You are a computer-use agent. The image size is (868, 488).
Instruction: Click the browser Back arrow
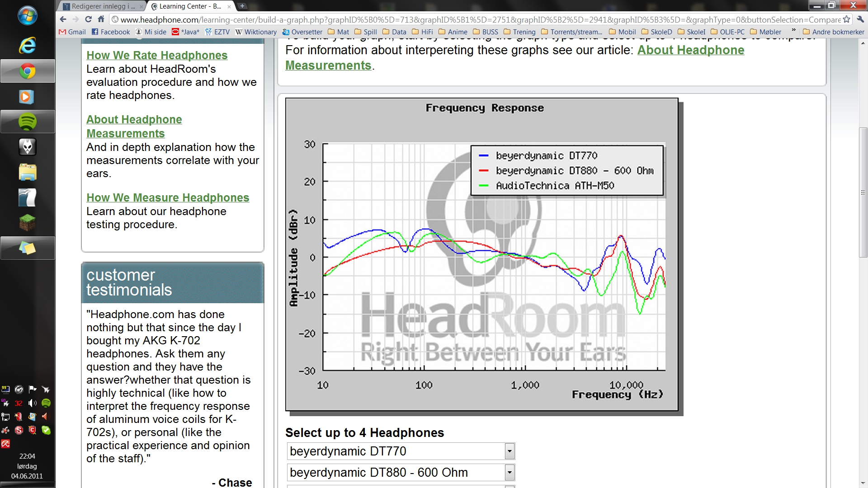[x=63, y=19]
